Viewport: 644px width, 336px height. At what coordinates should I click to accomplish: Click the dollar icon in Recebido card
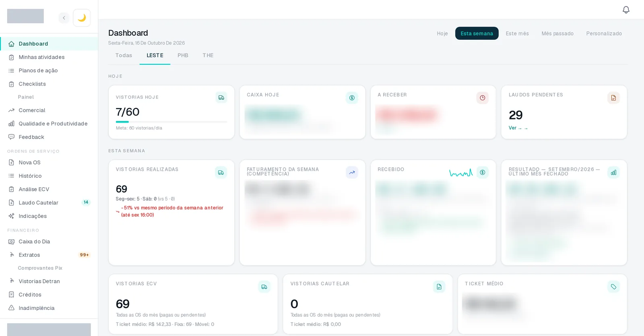482,172
